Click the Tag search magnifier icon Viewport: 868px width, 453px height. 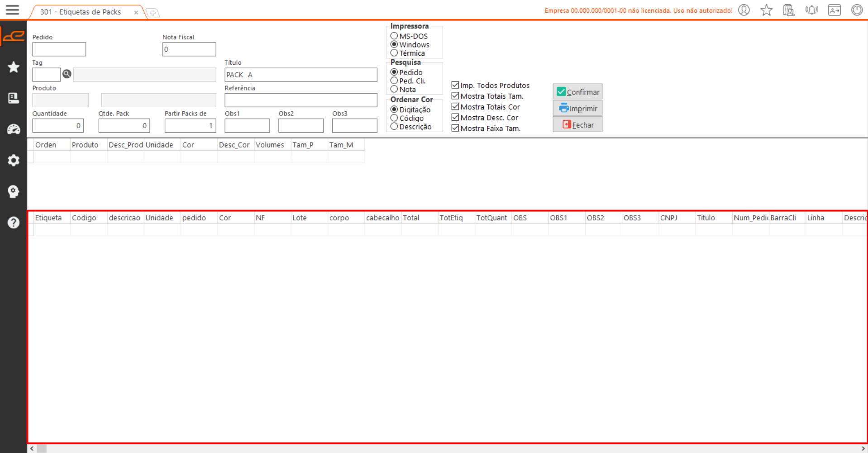pyautogui.click(x=67, y=74)
